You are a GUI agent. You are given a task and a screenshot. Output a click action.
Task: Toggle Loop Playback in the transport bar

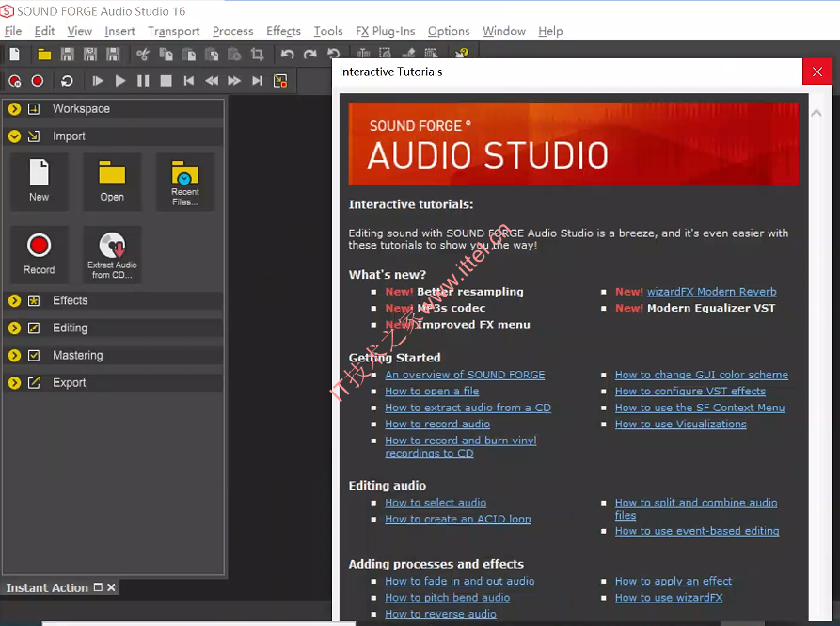click(x=67, y=81)
